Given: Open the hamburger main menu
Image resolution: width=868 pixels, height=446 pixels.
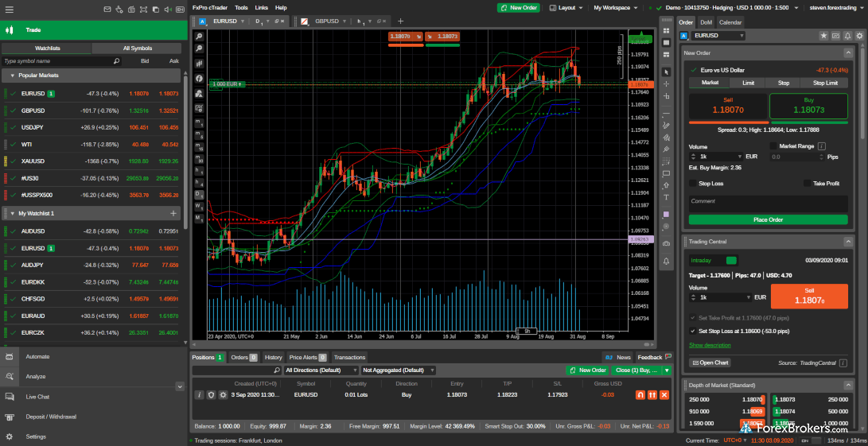Looking at the screenshot, I should [10, 10].
